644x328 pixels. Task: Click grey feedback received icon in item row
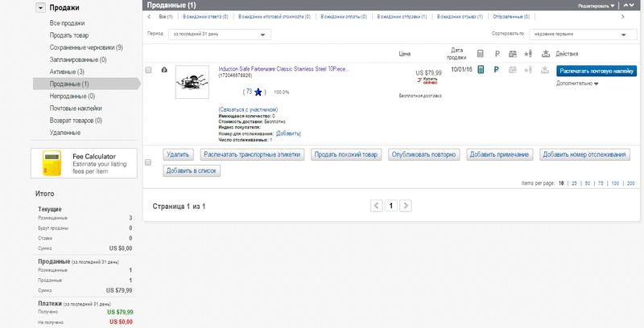[x=545, y=70]
